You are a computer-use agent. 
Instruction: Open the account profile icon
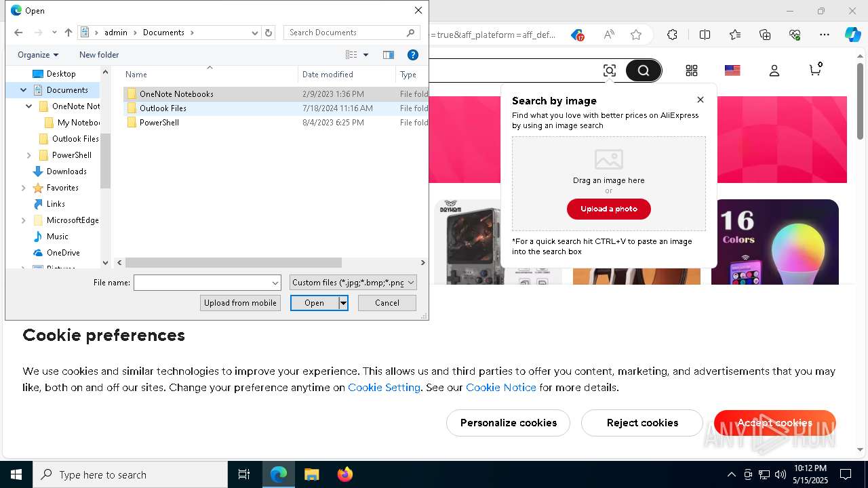(774, 70)
